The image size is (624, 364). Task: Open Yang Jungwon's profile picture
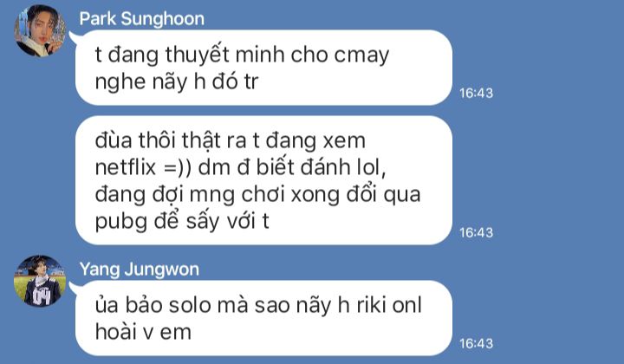(40, 281)
